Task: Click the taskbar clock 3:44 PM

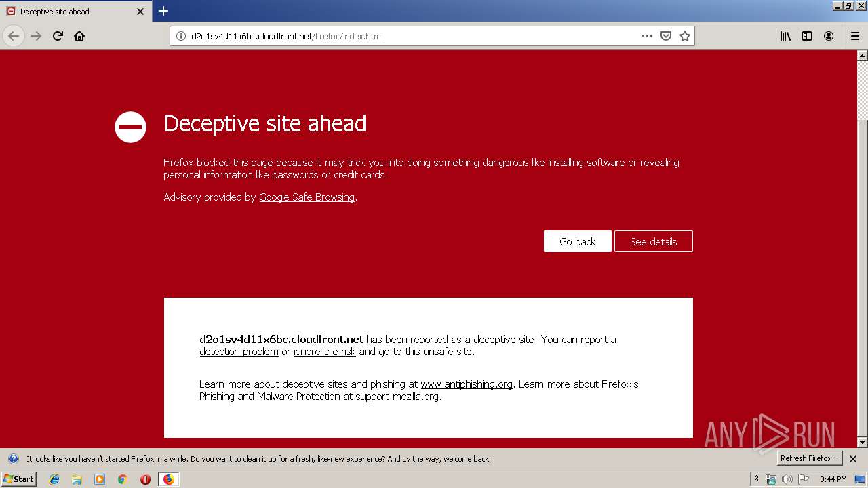Action: click(x=833, y=479)
